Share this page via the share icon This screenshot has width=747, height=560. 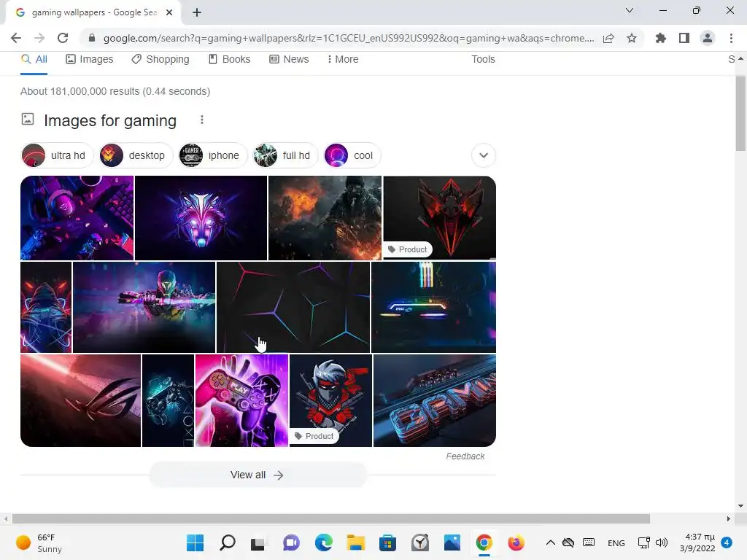point(608,38)
